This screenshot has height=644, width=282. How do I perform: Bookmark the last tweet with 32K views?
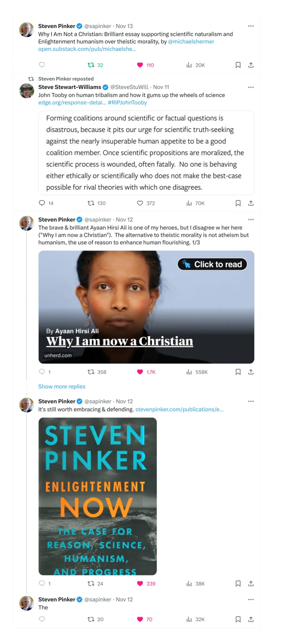[238, 619]
